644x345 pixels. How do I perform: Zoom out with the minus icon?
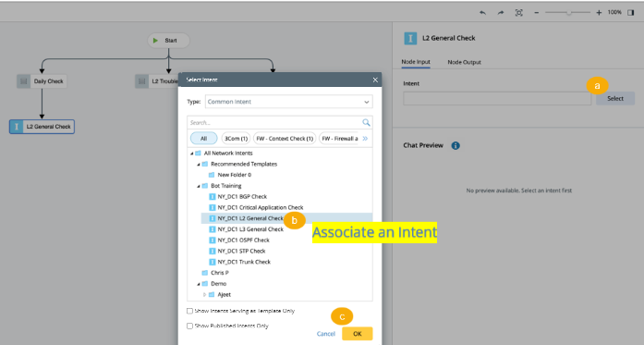tap(537, 13)
